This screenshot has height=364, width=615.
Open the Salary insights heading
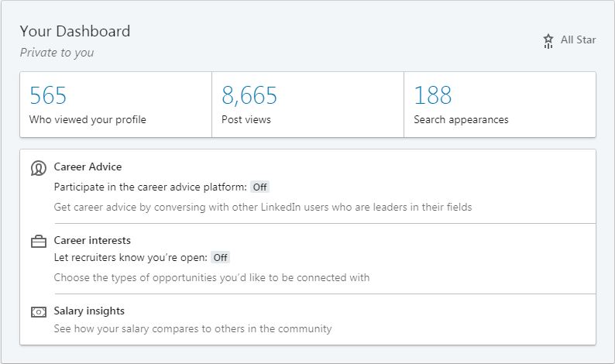pos(89,311)
